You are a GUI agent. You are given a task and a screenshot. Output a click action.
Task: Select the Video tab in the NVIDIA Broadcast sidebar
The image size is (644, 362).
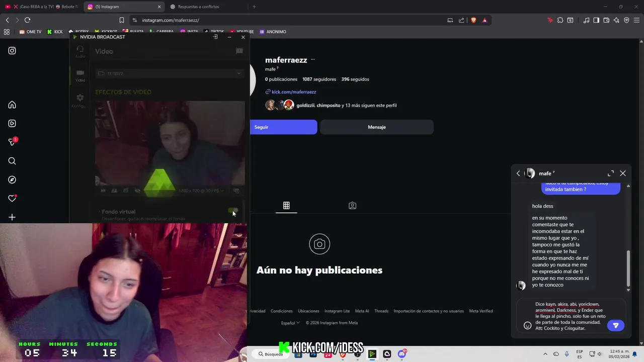80,75
